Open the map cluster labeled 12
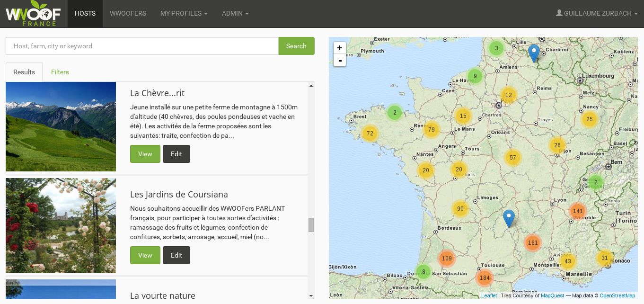This screenshot has height=304, width=644. (x=509, y=95)
